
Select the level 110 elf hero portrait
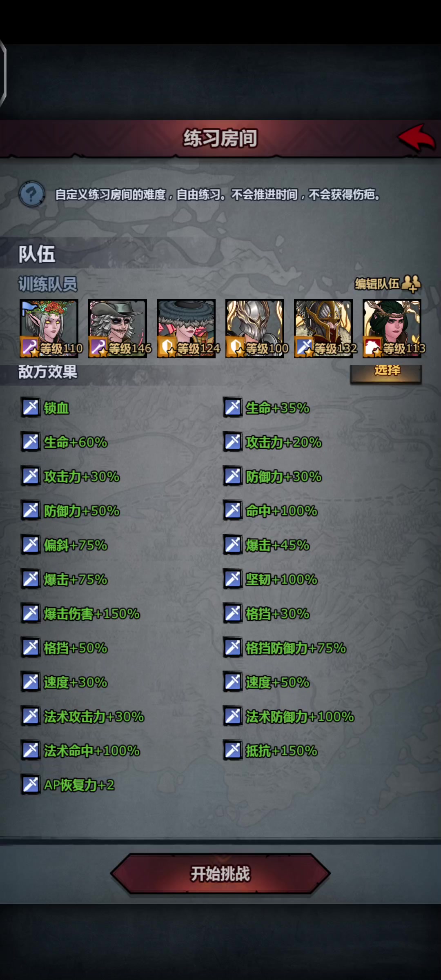pos(49,328)
